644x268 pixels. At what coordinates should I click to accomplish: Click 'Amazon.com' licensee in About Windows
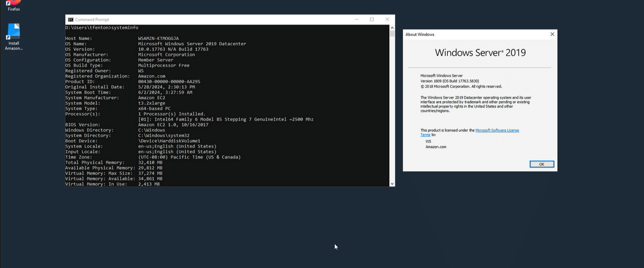point(436,147)
